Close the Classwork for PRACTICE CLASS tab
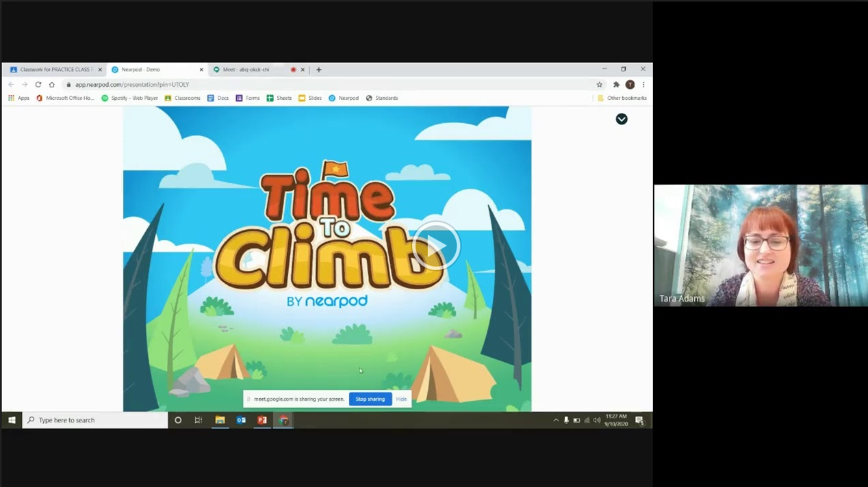The image size is (868, 487). 100,70
